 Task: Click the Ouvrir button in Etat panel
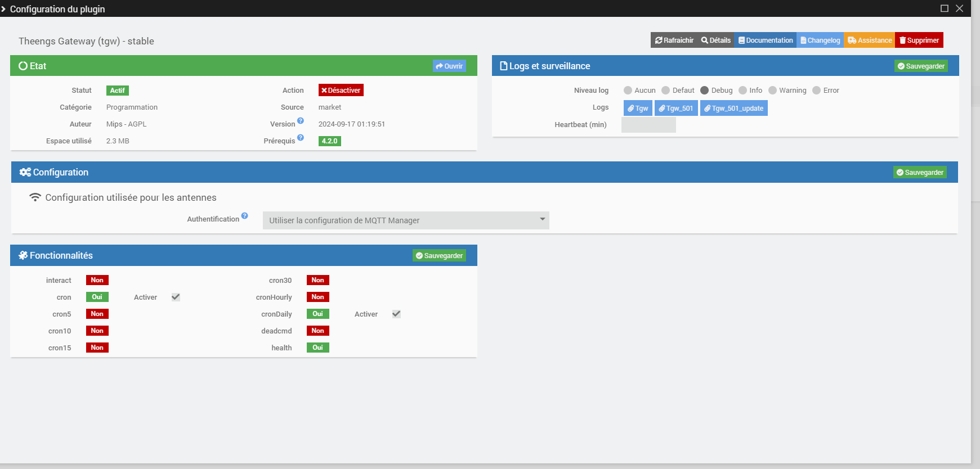pyautogui.click(x=449, y=66)
